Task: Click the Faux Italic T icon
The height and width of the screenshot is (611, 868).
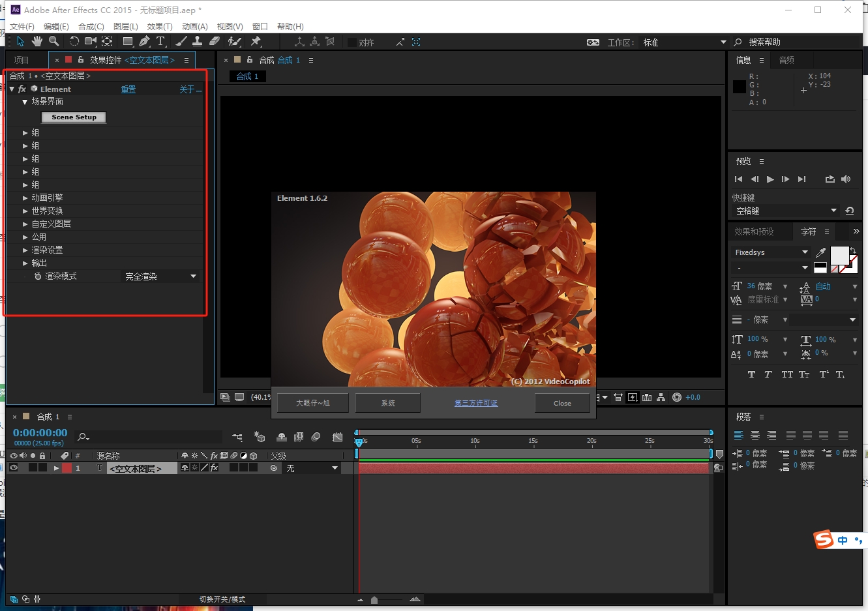Action: click(768, 374)
